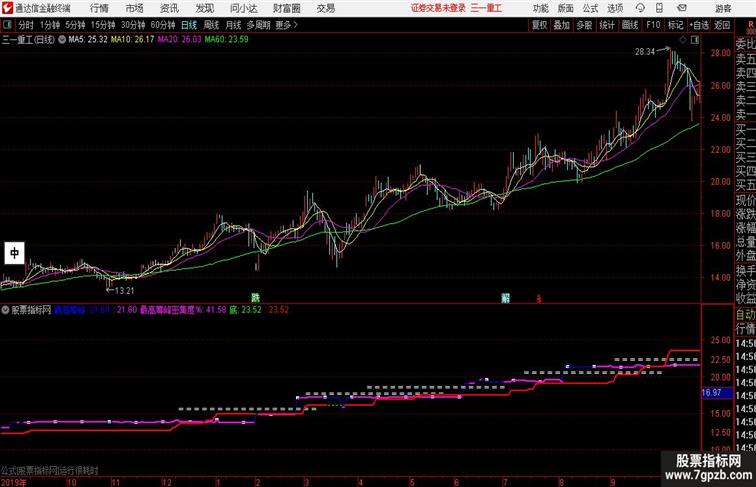Click the MA60: 23.59 value

click(x=226, y=40)
